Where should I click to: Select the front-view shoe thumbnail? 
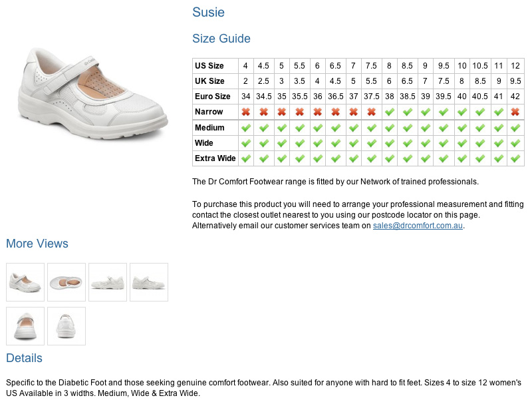tap(25, 326)
